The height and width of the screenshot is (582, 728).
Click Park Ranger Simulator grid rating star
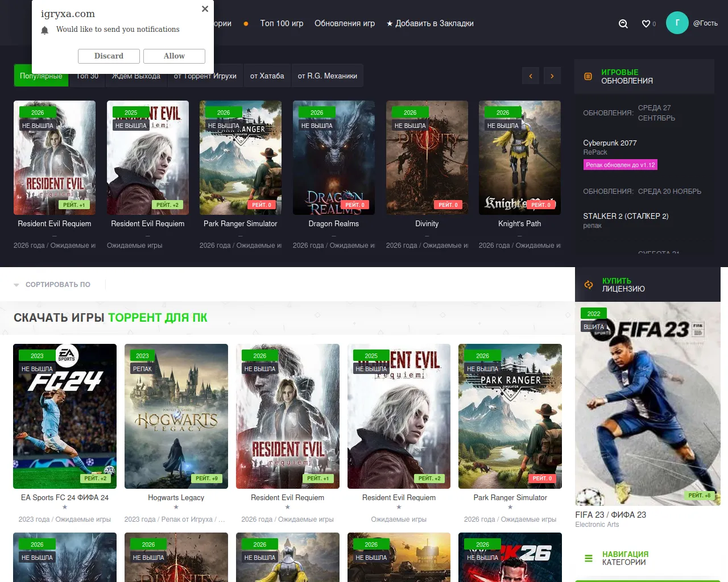pyautogui.click(x=510, y=507)
